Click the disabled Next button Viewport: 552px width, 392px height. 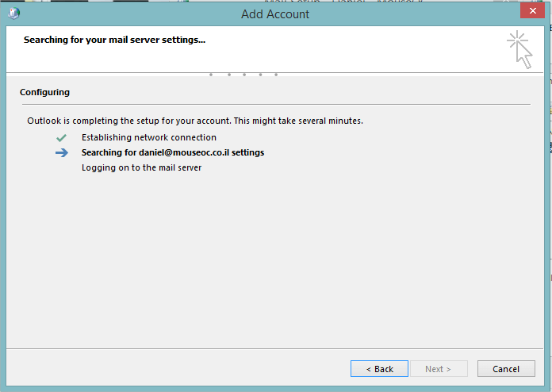439,368
